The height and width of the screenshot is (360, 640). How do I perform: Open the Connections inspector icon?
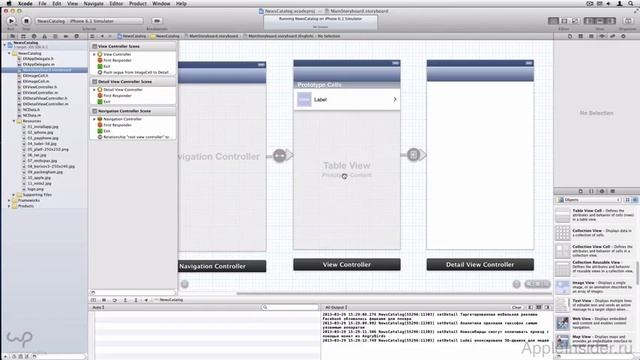click(623, 36)
